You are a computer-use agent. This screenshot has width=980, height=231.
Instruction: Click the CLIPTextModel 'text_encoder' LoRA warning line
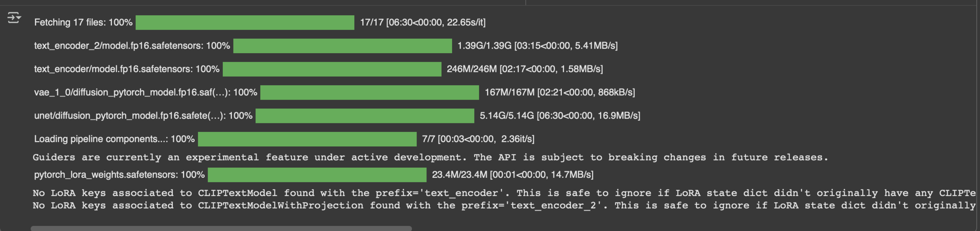coord(502,193)
